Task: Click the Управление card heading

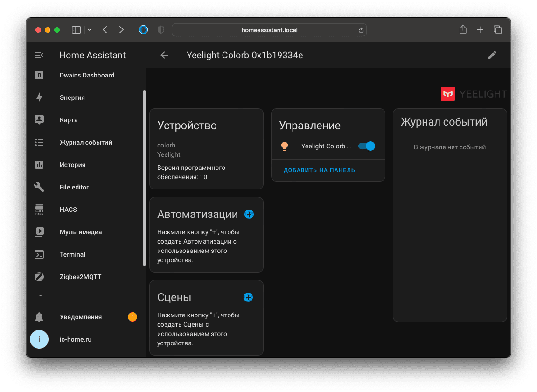Action: (310, 126)
